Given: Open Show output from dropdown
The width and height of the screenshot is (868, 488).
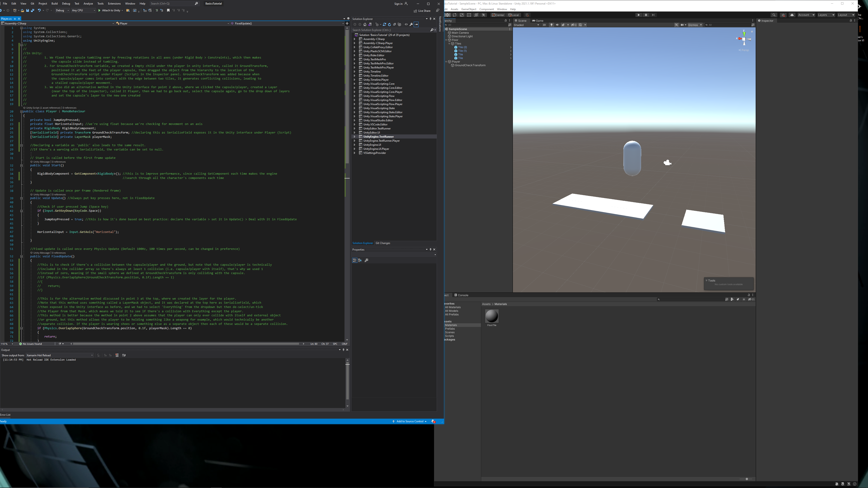Looking at the screenshot, I should (60, 355).
